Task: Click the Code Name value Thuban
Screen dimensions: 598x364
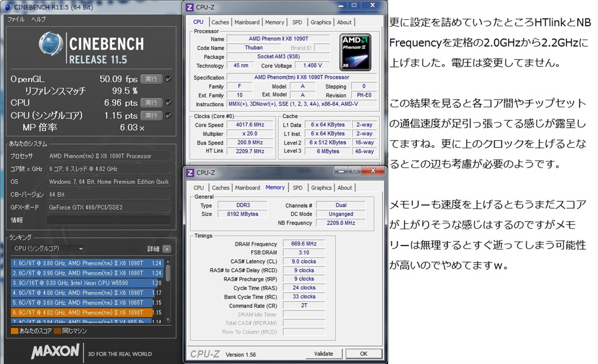Action: point(253,48)
